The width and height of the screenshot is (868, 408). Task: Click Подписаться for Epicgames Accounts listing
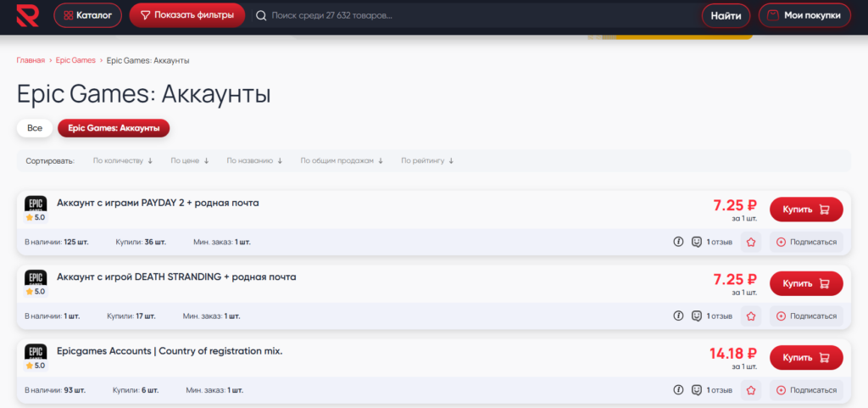coord(807,390)
